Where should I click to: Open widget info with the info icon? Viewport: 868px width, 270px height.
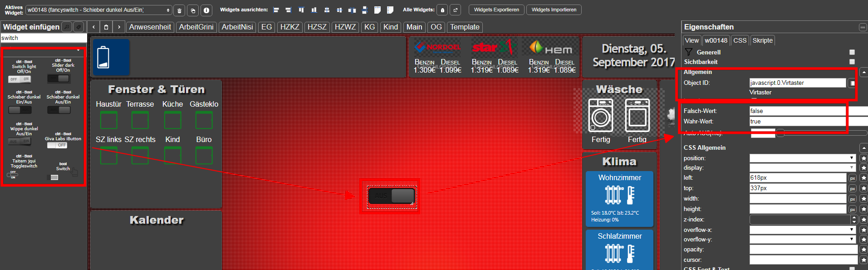[x=206, y=10]
